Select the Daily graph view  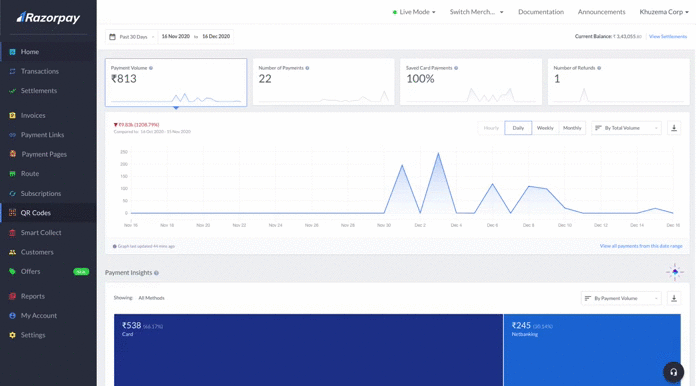click(518, 128)
